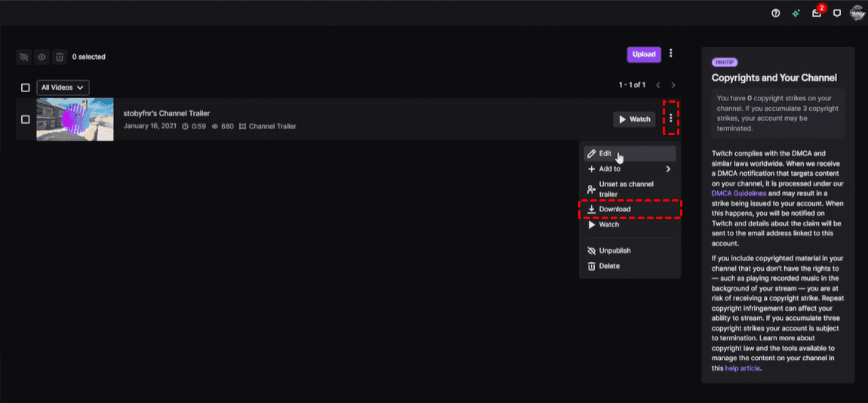Click the purple Upload button
Screen dimensions: 868x403
point(644,54)
